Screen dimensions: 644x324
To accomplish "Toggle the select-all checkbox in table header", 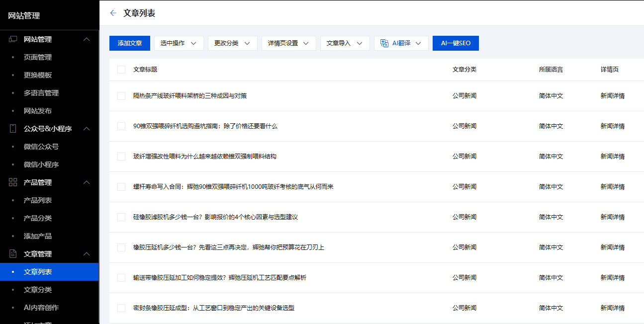I will (x=121, y=70).
